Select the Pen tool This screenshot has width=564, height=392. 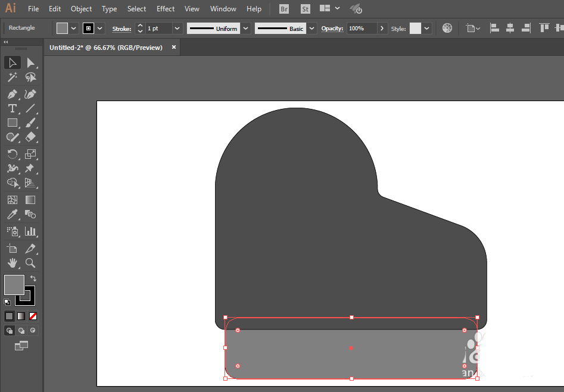click(x=13, y=95)
